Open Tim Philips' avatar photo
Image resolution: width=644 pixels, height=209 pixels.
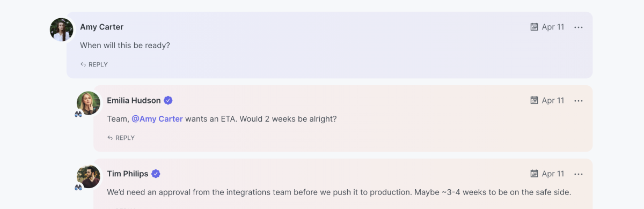tap(89, 176)
